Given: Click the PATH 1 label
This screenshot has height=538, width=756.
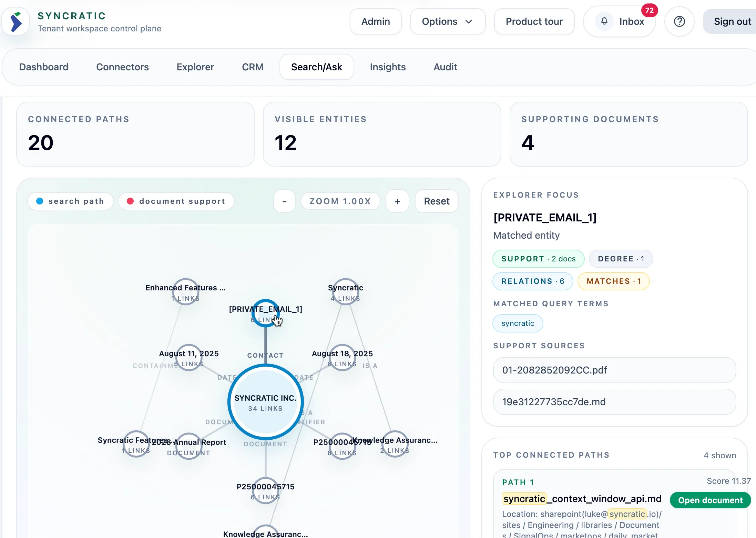Looking at the screenshot, I should 518,482.
